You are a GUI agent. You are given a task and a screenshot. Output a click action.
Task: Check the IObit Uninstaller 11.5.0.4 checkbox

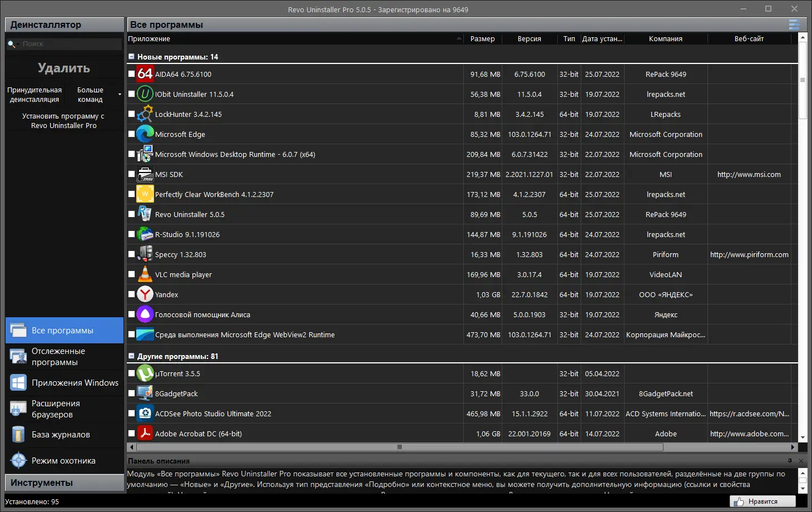click(x=132, y=93)
